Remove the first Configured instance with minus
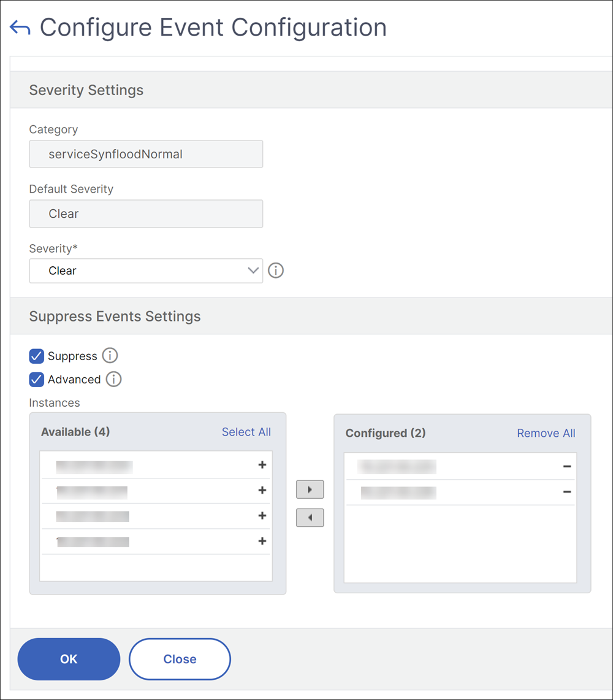Screen dimensions: 613x700 point(567,466)
